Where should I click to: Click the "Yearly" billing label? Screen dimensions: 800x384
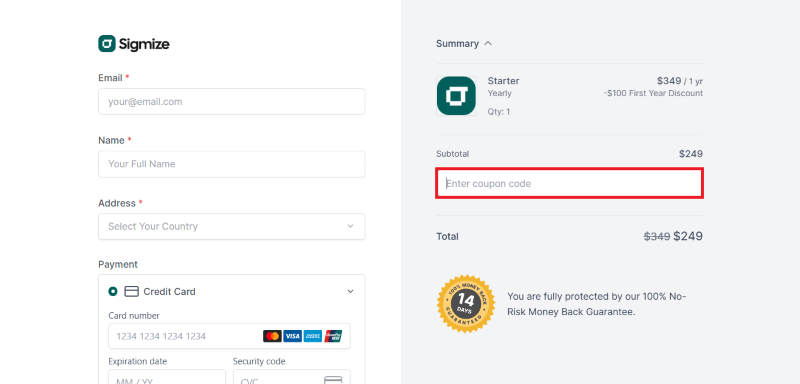click(499, 93)
